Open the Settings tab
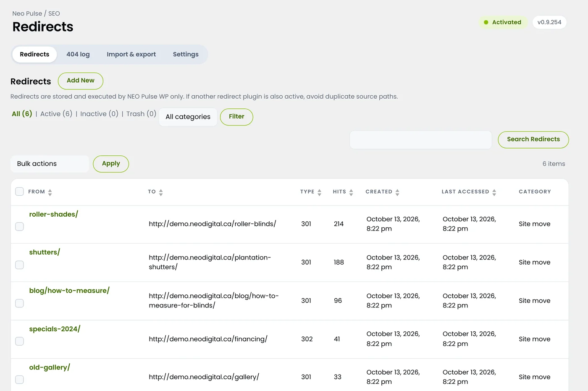588x391 pixels. 186,54
